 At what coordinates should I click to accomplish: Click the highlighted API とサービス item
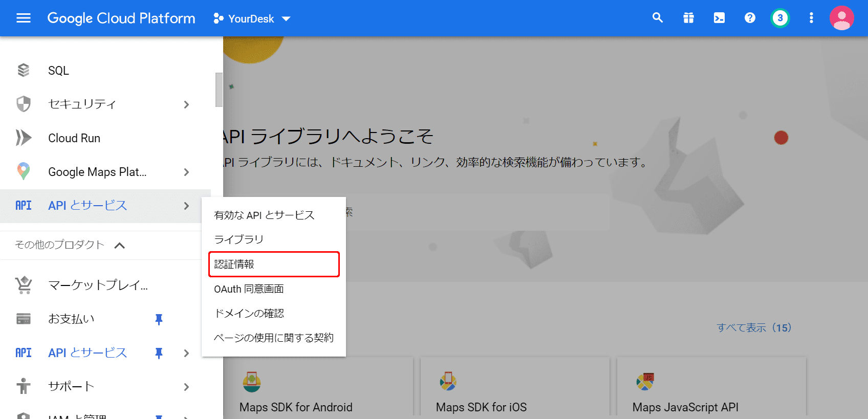tap(105, 206)
